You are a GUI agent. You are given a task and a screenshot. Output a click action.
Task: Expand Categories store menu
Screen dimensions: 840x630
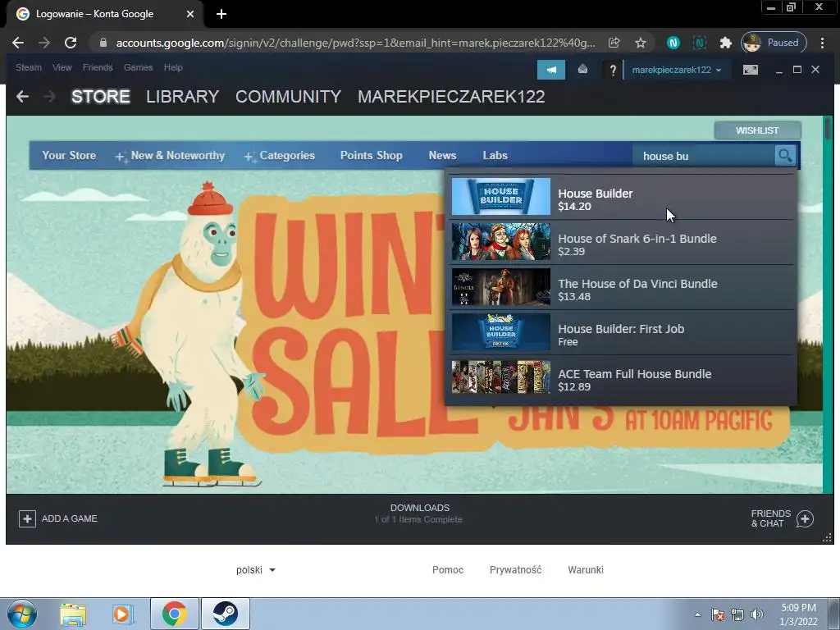click(x=280, y=155)
